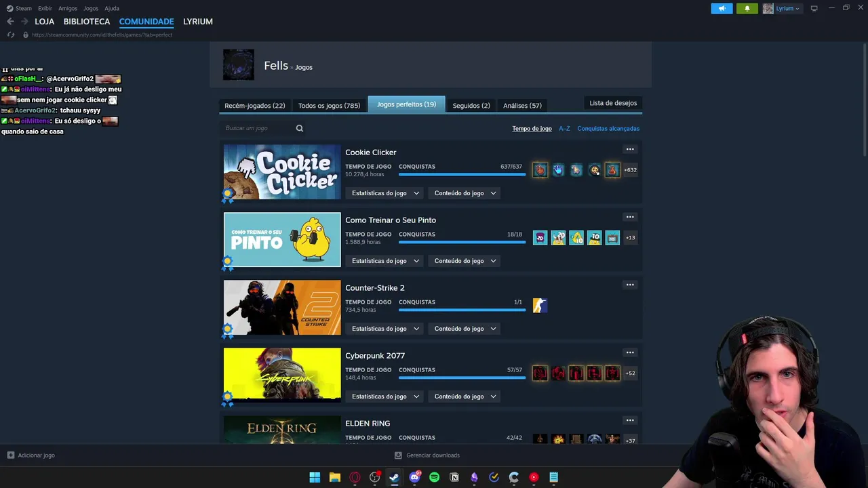Reload the page with the refresh icon
The width and height of the screenshot is (868, 488).
(x=10, y=35)
